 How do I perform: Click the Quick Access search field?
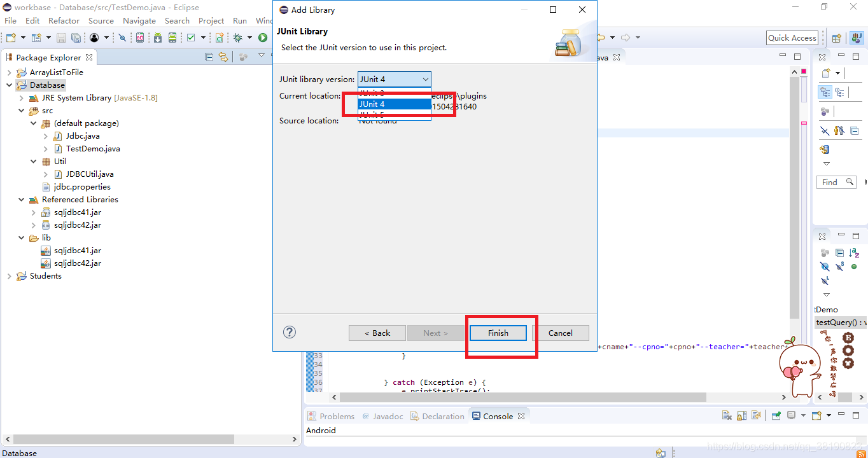(792, 38)
